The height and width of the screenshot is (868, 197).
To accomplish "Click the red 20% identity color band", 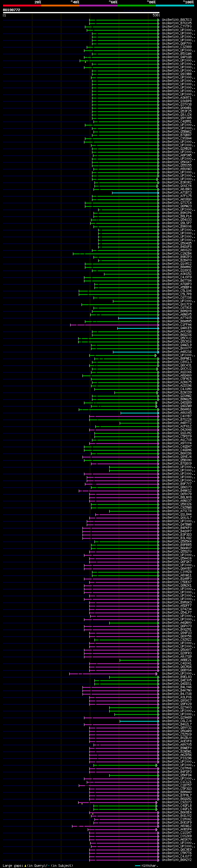I will [22, 6].
